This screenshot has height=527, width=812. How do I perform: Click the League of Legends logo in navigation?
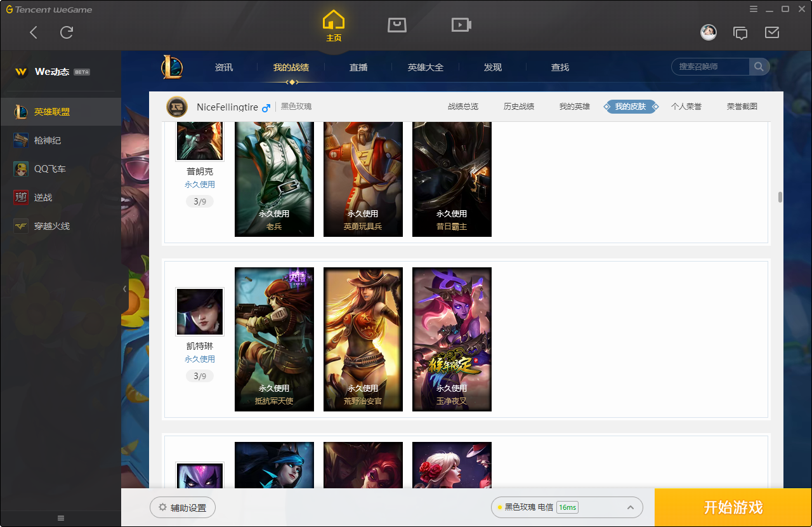point(171,67)
